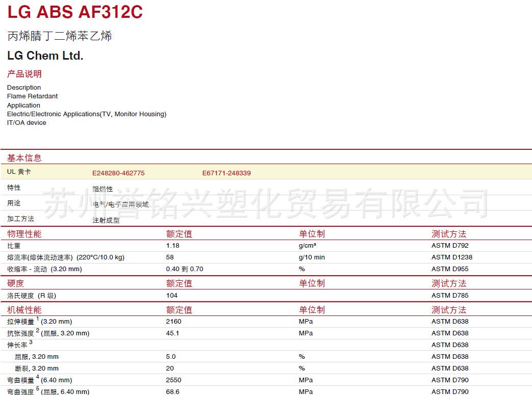
Task: Select the 产品说明 section heading
Action: pyautogui.click(x=24, y=74)
